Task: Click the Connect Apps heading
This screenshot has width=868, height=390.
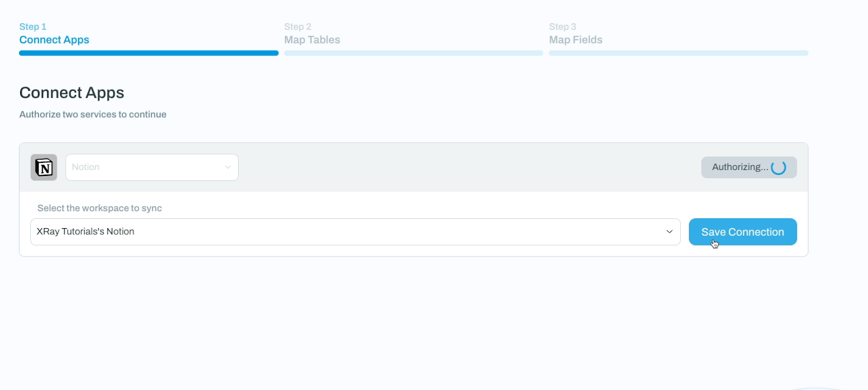Action: 72,93
